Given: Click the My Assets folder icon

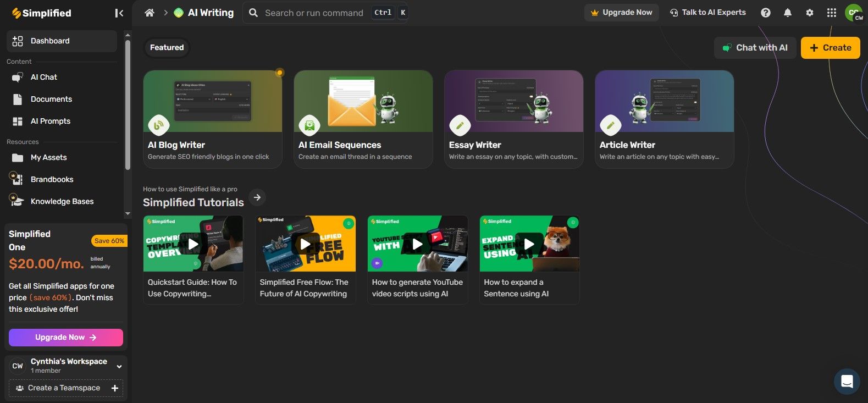Looking at the screenshot, I should 18,158.
